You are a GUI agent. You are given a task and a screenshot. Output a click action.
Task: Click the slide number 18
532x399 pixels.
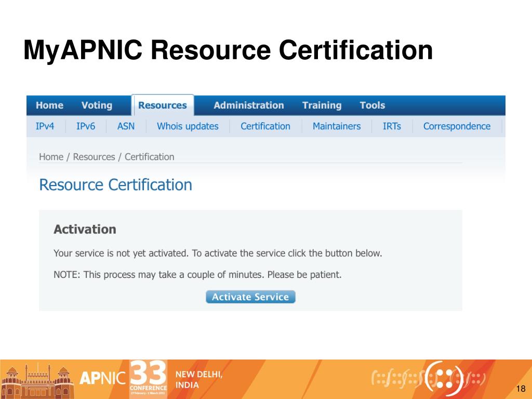click(521, 389)
